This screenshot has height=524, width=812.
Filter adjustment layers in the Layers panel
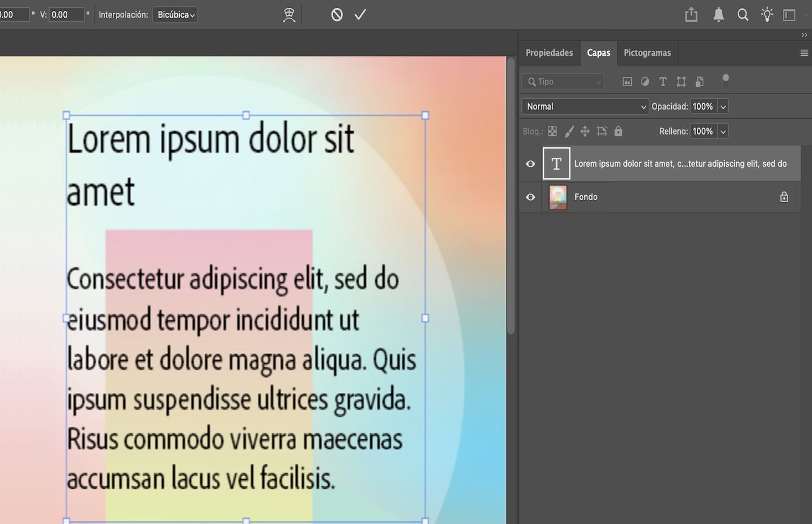click(x=645, y=81)
